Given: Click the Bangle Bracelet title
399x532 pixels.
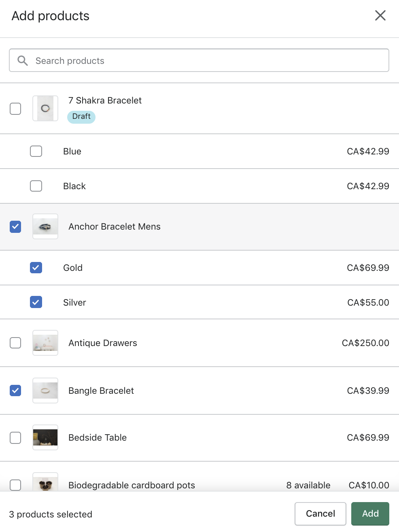Looking at the screenshot, I should (101, 391).
